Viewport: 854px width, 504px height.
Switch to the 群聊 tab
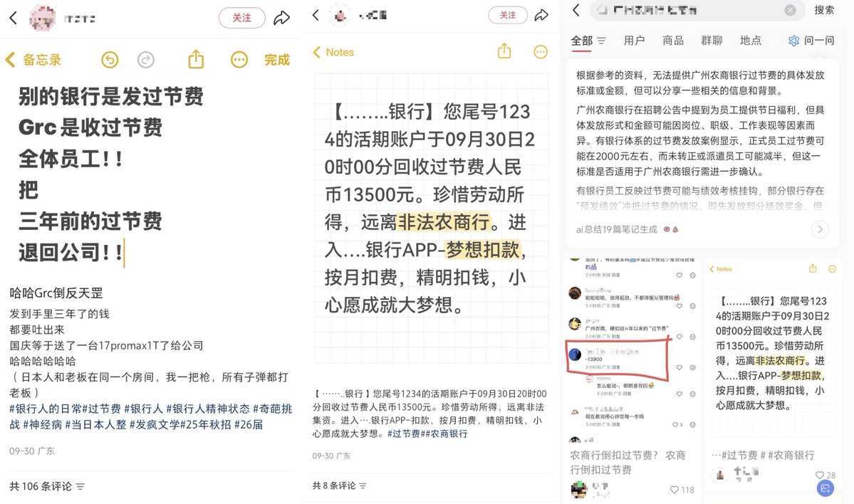(x=712, y=41)
